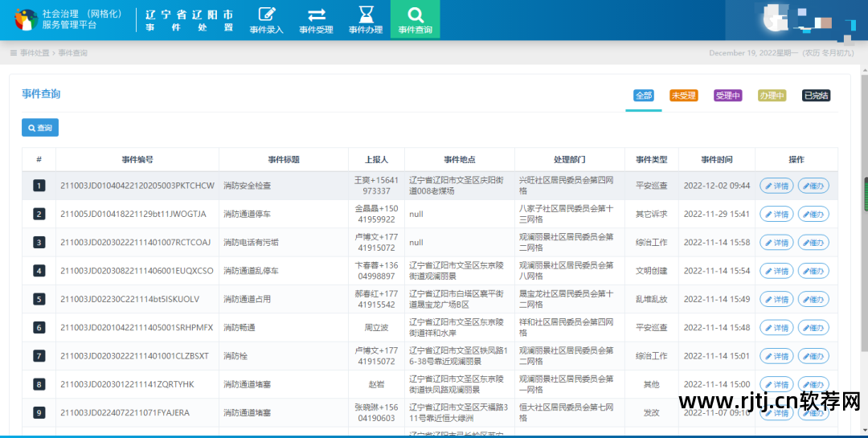Click 催办 for 消防安全检查 event
The image size is (868, 438).
click(x=813, y=186)
